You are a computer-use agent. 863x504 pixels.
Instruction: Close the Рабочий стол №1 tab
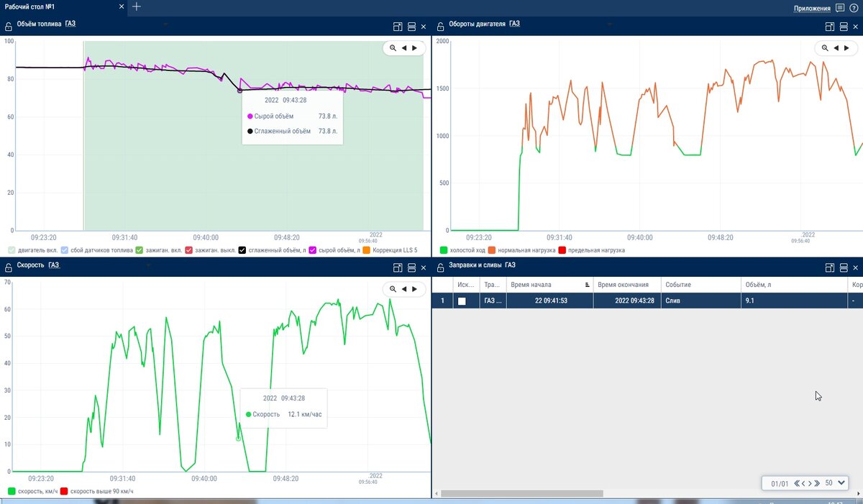[120, 6]
